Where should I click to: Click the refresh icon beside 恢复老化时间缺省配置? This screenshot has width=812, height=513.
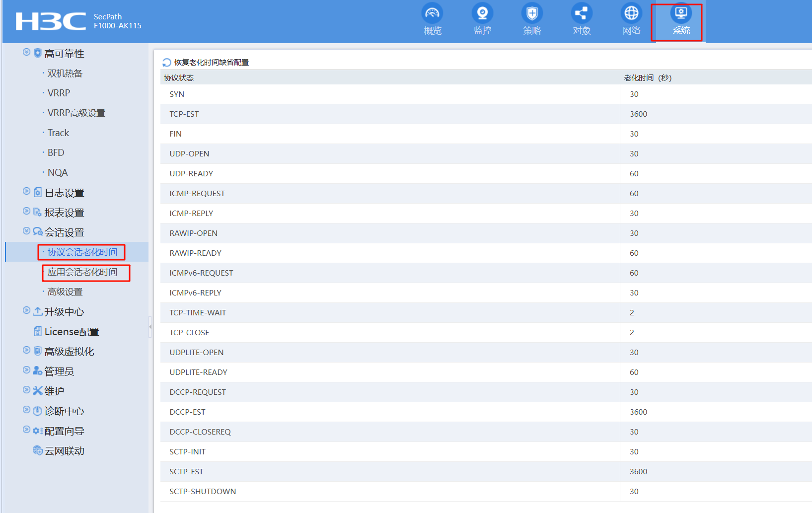pos(167,63)
